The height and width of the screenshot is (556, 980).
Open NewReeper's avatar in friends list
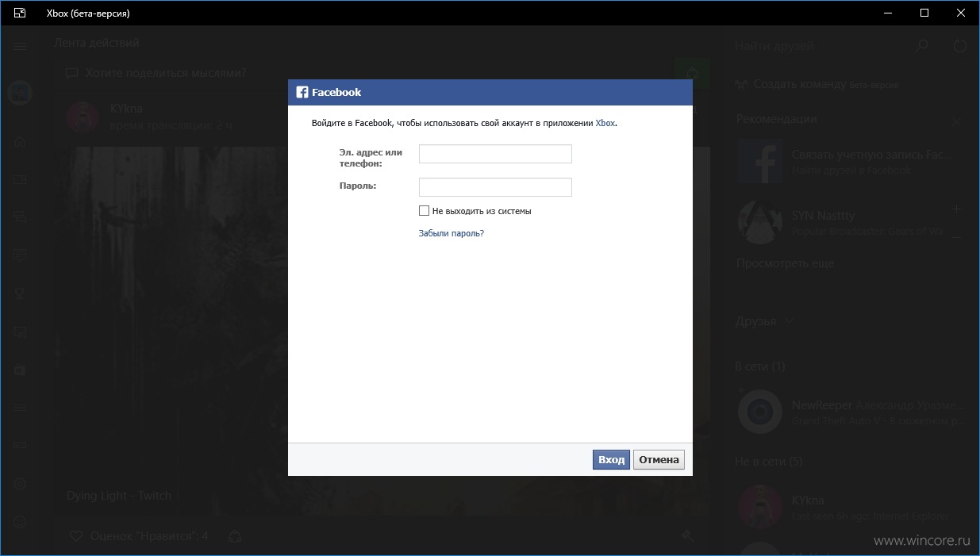(x=759, y=411)
